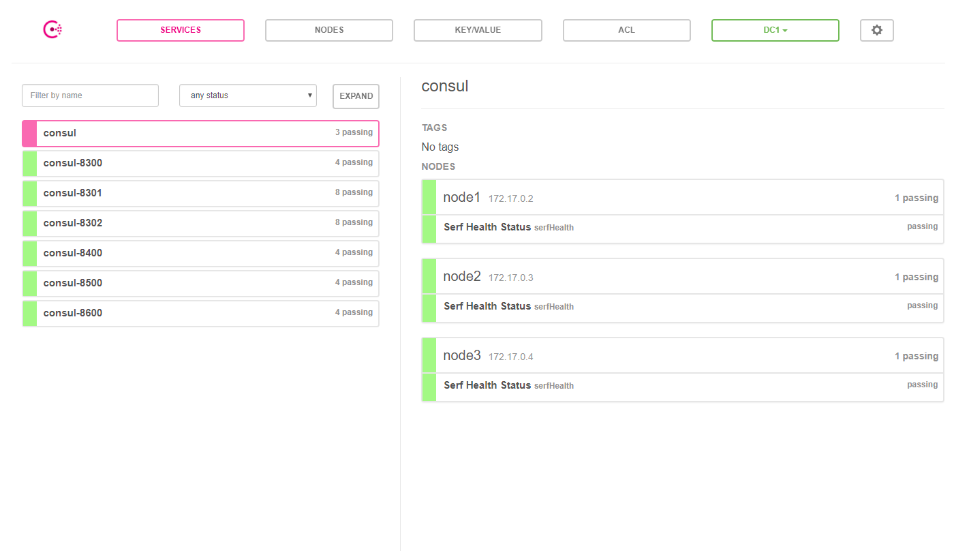The height and width of the screenshot is (551, 969).
Task: Open the DC1 datacenter dropdown
Action: click(775, 30)
